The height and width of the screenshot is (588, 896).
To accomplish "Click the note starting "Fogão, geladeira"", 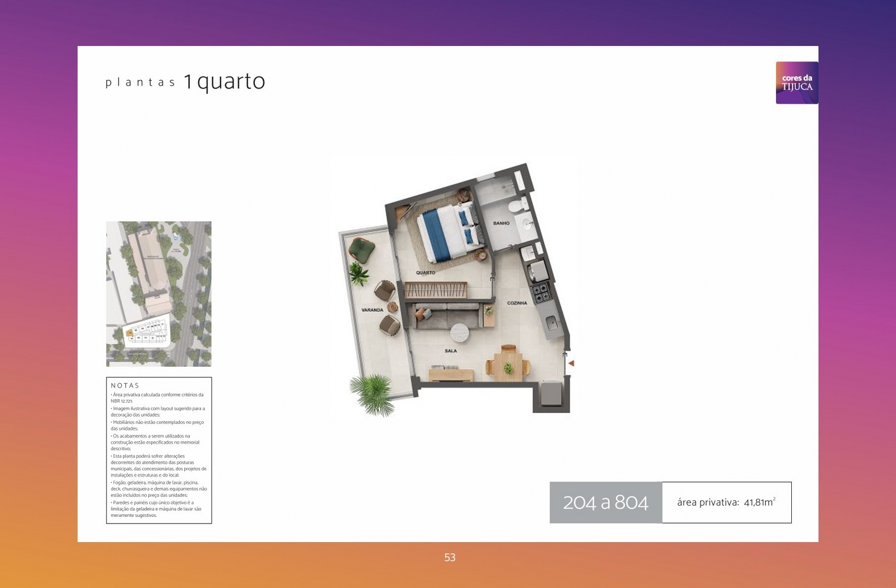I will click(x=158, y=489).
